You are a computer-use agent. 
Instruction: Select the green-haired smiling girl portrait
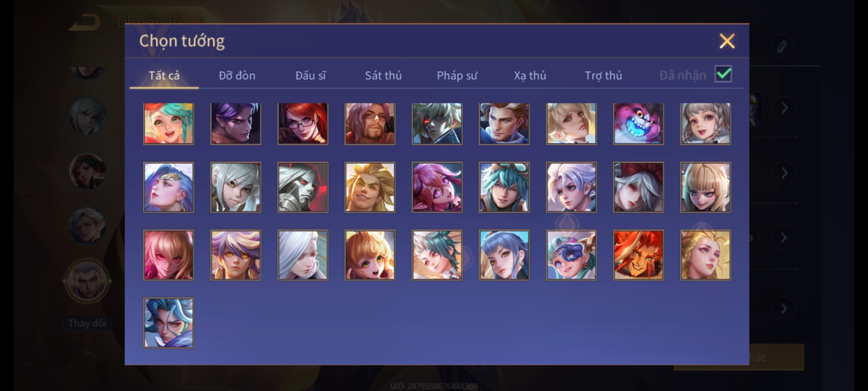click(x=169, y=124)
